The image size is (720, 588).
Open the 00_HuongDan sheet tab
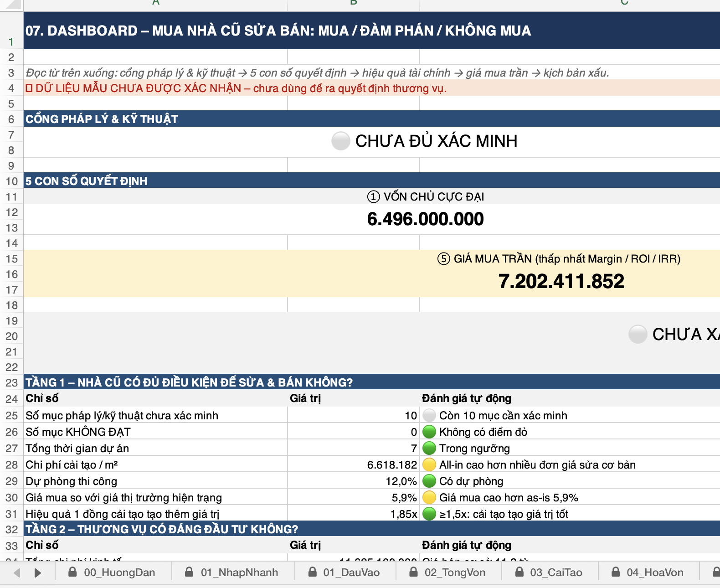[x=113, y=573]
